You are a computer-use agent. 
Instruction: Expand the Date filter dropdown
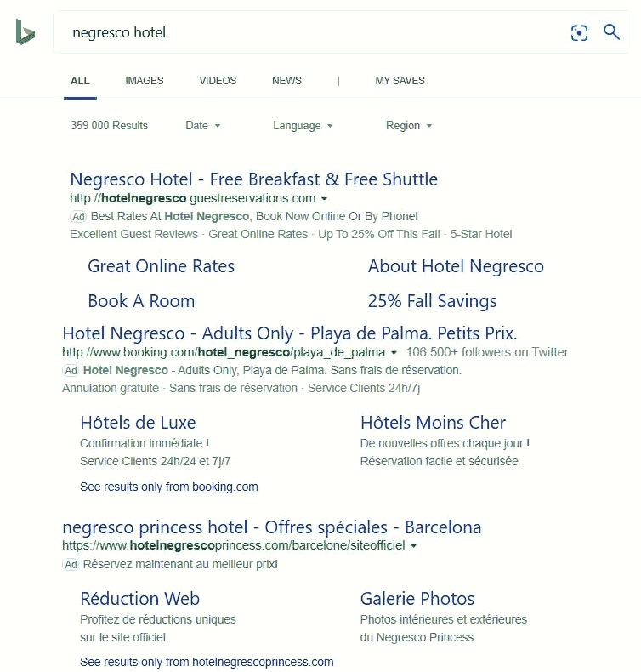(202, 126)
